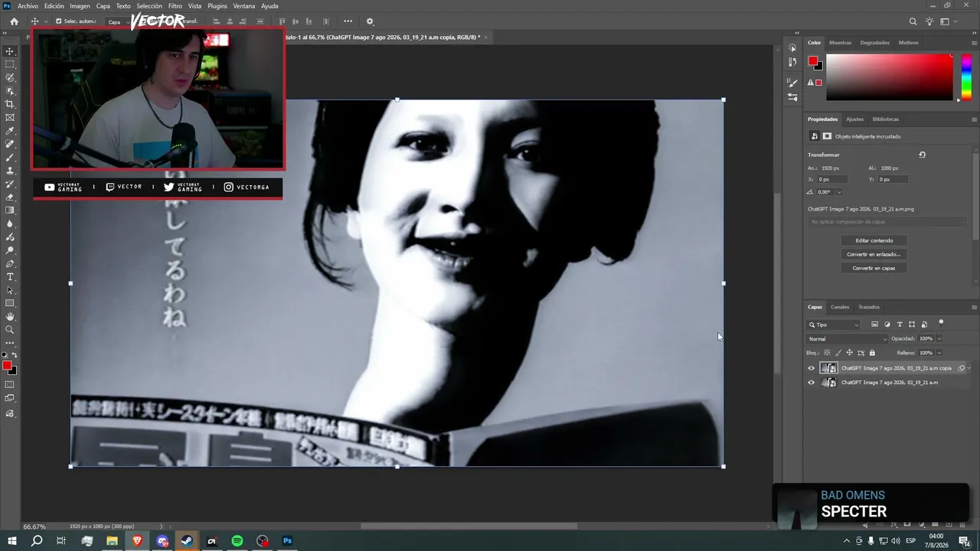
Task: Filter layers by adjustment layers icon
Action: [x=887, y=324]
